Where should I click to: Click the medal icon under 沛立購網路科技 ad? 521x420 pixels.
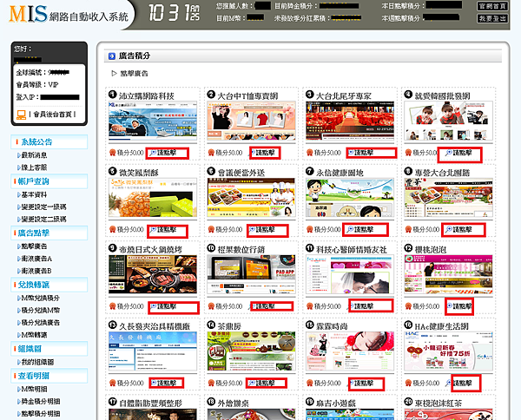coord(112,153)
